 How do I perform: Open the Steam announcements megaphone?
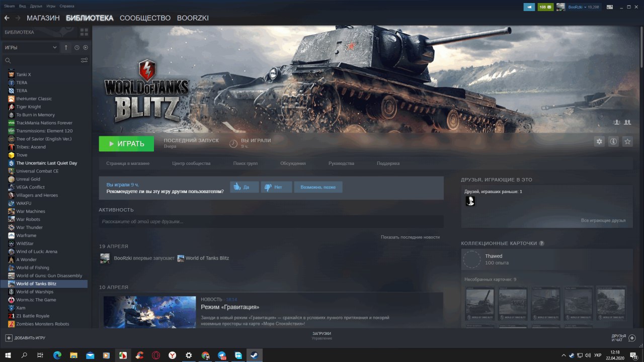coord(529,7)
